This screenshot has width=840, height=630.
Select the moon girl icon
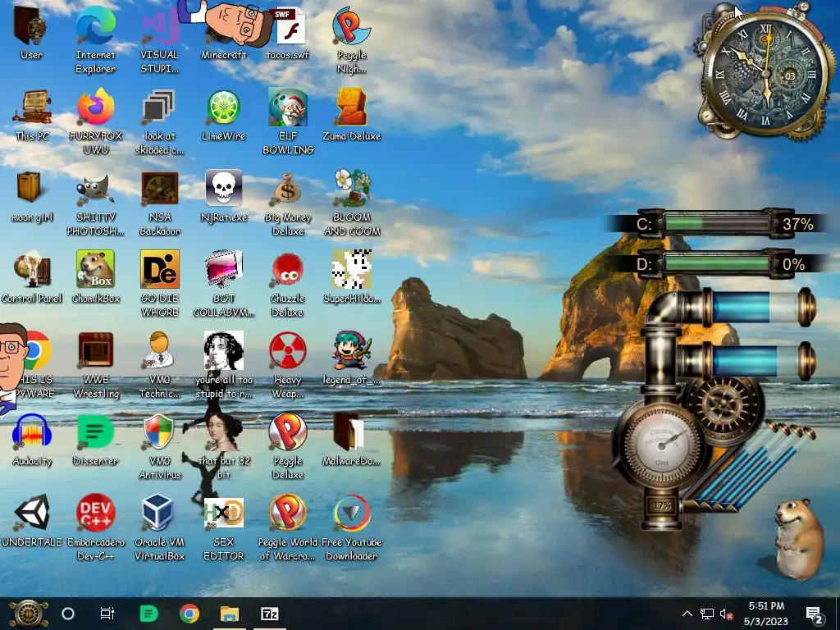pyautogui.click(x=30, y=188)
